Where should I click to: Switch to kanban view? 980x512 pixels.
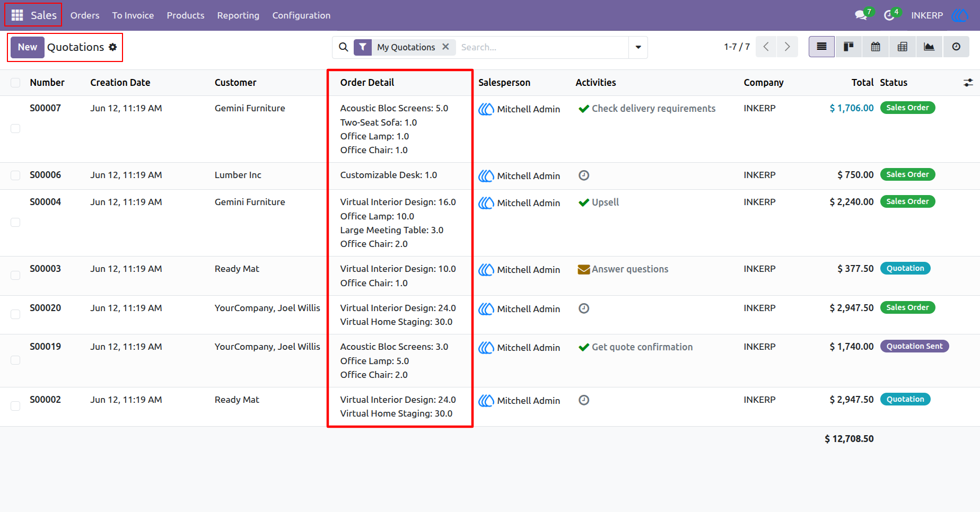(848, 47)
